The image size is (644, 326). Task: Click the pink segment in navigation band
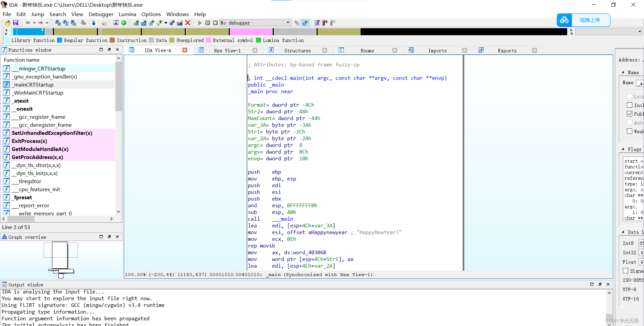click(x=251, y=32)
